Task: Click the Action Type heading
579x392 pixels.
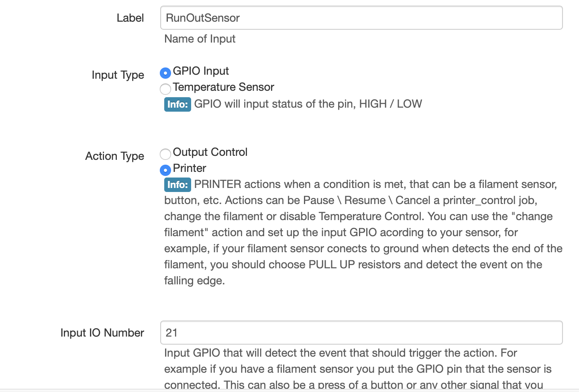Action: 114,156
